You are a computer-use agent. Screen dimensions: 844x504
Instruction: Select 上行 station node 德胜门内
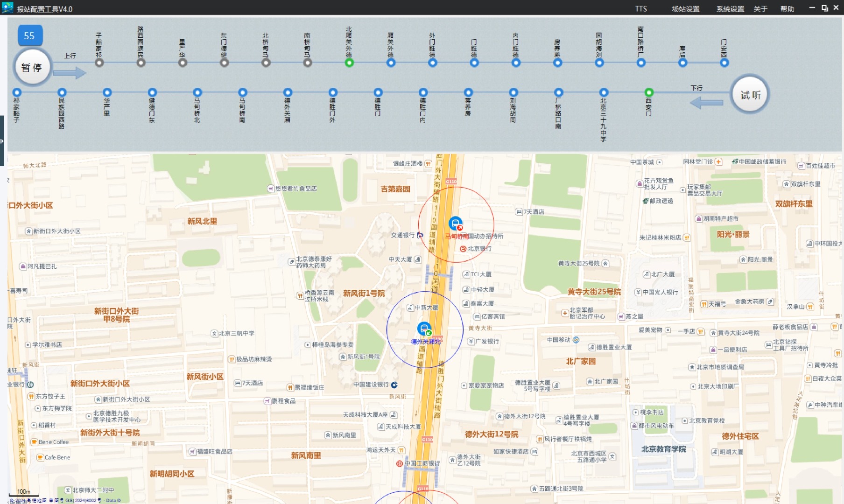pyautogui.click(x=516, y=63)
